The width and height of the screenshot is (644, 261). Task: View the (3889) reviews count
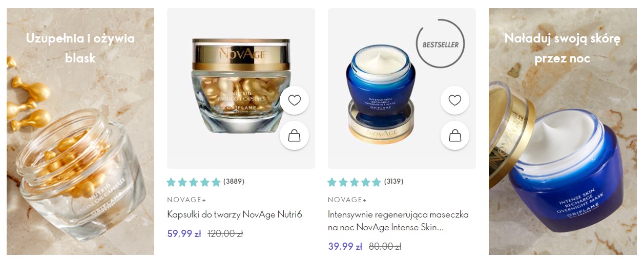tap(234, 181)
